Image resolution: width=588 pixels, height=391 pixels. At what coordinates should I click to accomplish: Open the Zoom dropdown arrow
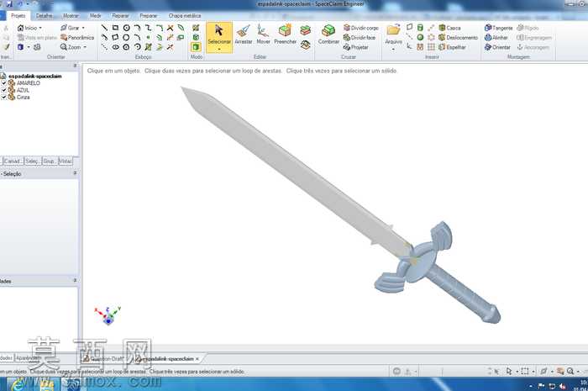(85, 47)
